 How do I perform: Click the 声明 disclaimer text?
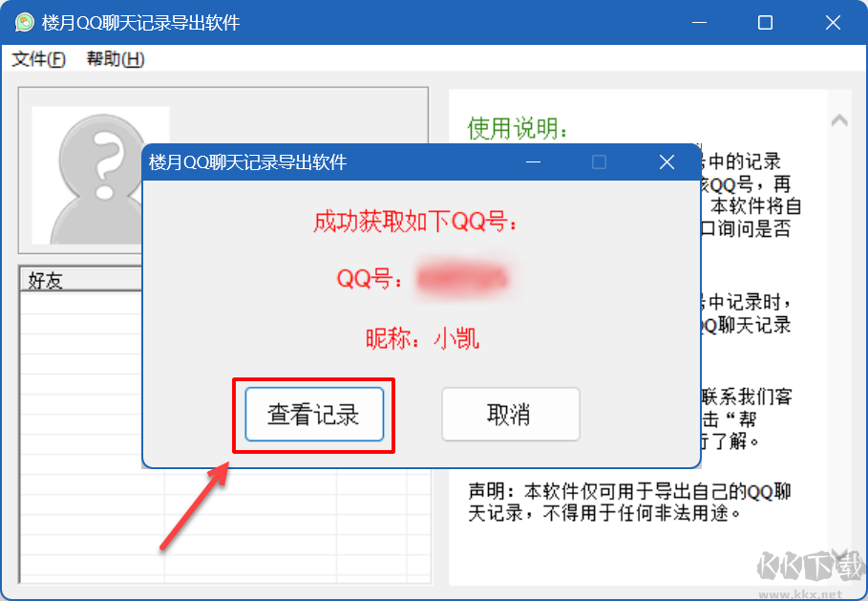(629, 502)
